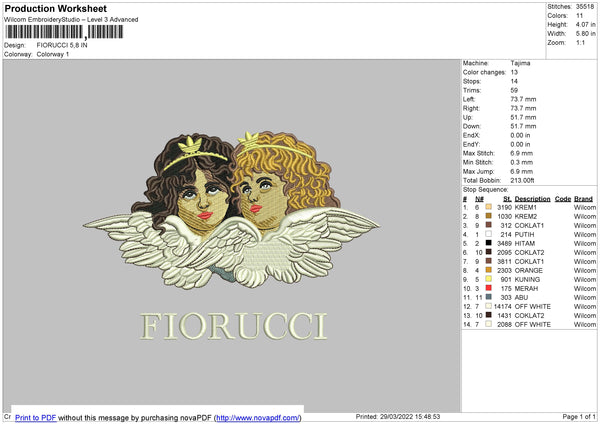
Task: Click the width value '5.80 in'
Action: [585, 34]
